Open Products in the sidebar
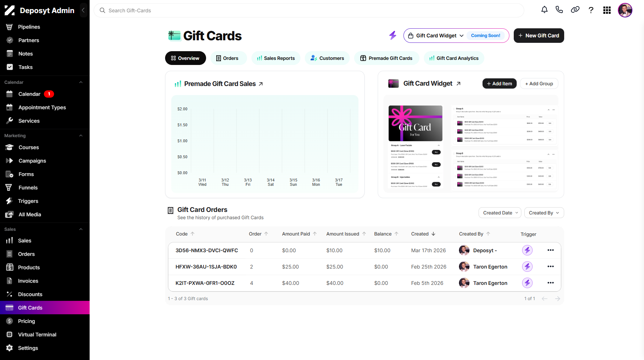Viewport: 644px width, 360px height. pos(45,267)
